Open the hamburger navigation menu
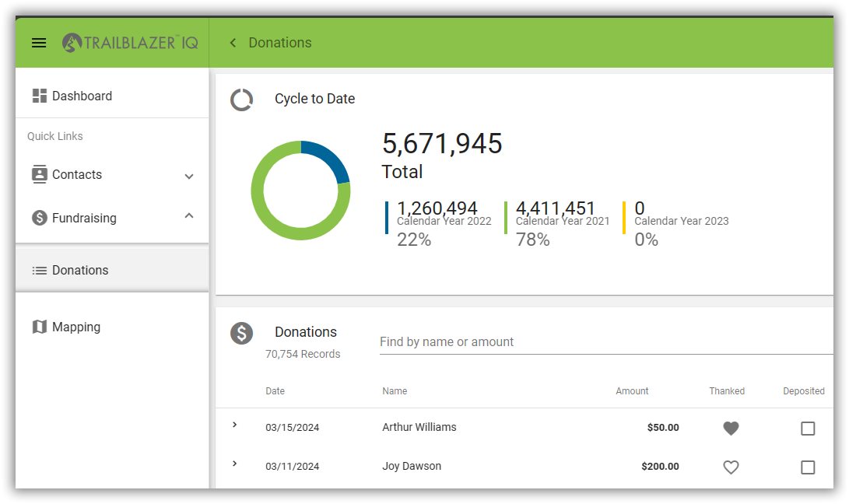This screenshot has width=849, height=504. pyautogui.click(x=39, y=43)
